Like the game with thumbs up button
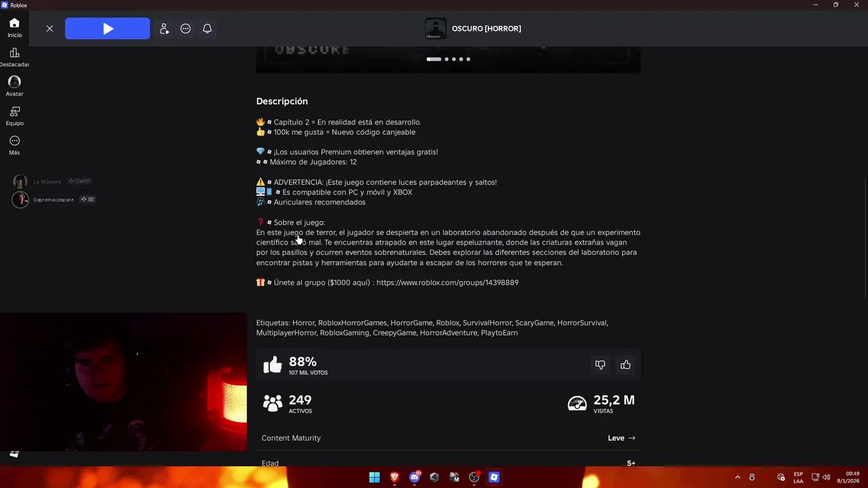Screen dimensions: 868x488 (625, 365)
